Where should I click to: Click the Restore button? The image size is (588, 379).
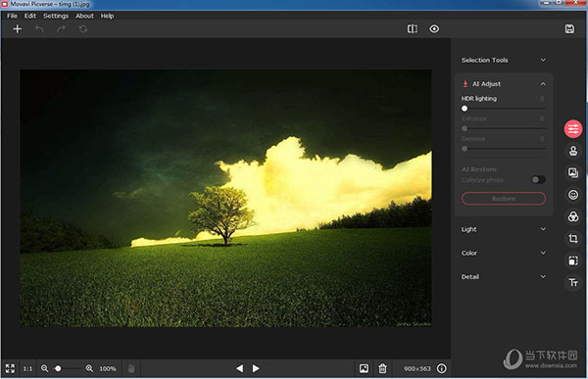point(504,198)
